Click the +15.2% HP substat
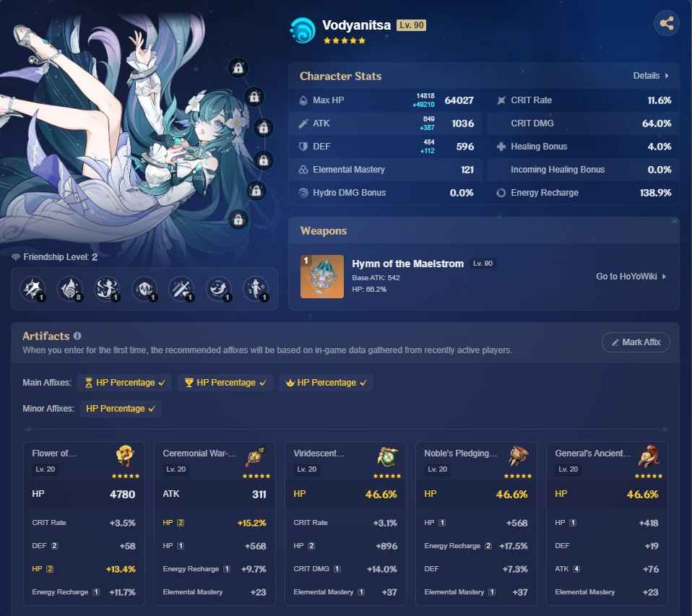This screenshot has height=616, width=692. 215,523
